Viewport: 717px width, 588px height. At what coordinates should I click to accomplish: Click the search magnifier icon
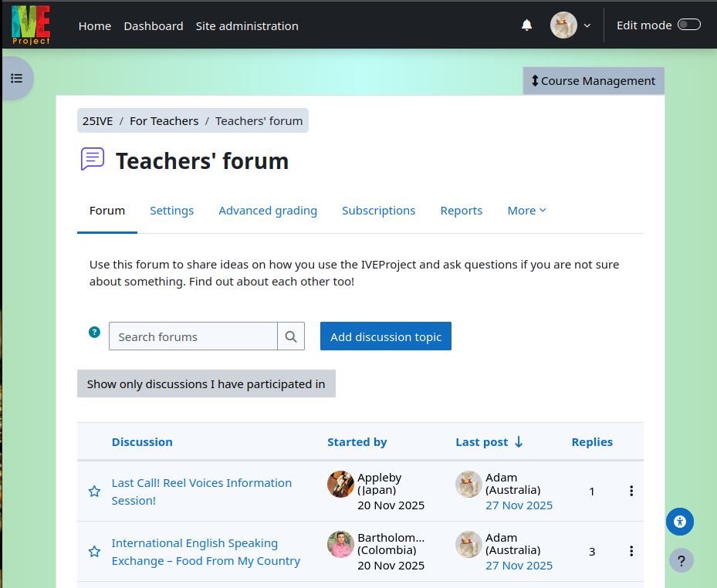click(x=291, y=336)
